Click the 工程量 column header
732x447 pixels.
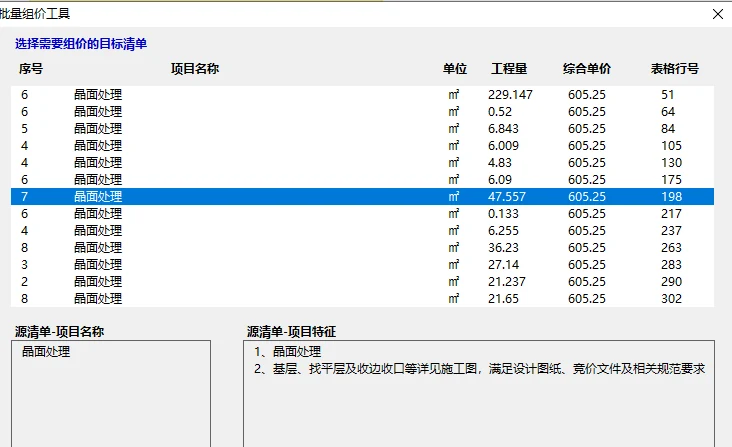[x=509, y=69]
